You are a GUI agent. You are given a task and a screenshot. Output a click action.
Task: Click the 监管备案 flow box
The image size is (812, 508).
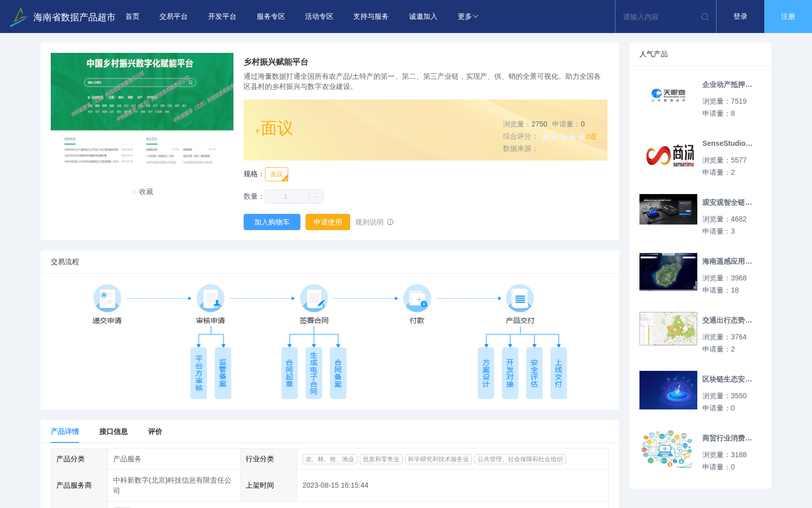pos(223,373)
